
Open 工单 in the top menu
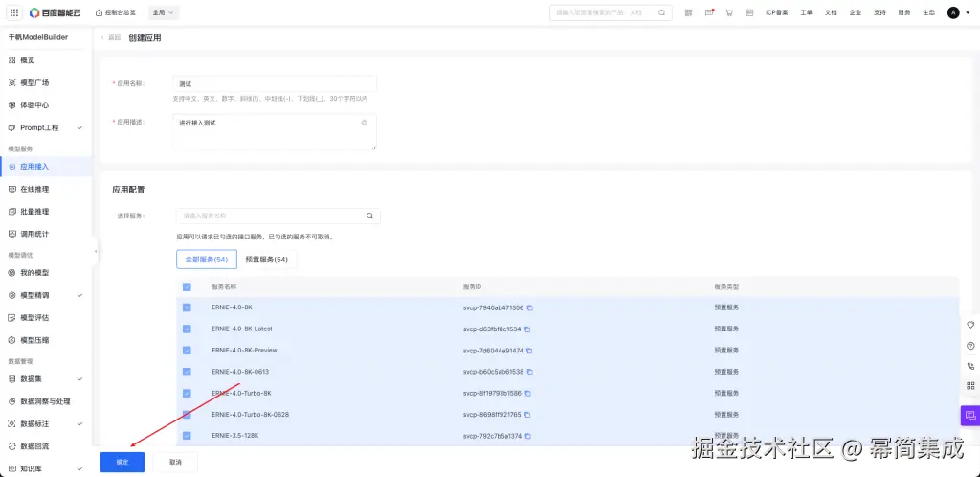(x=806, y=12)
